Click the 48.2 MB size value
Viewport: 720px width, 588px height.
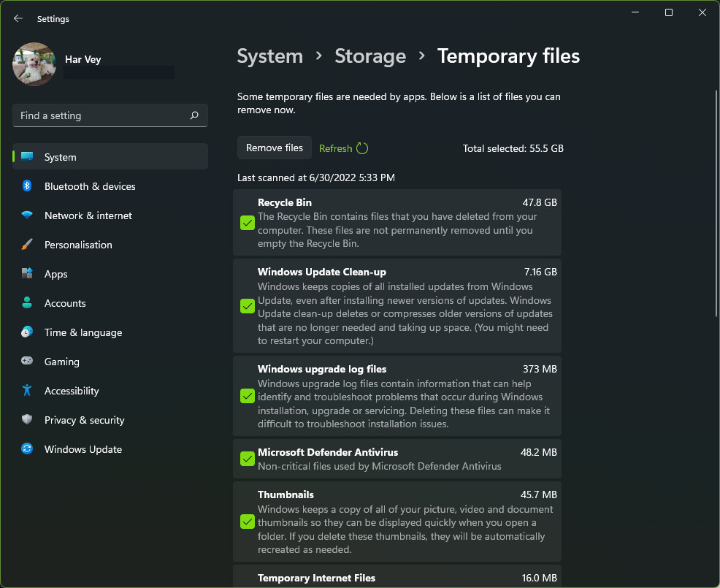click(539, 452)
